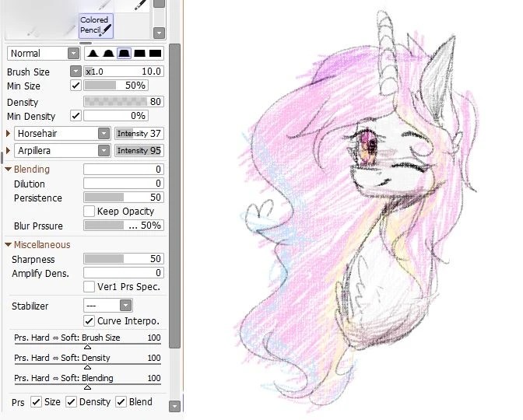
Task: Choose the fully flat rectangular brush edge shape
Action: pyautogui.click(x=155, y=54)
